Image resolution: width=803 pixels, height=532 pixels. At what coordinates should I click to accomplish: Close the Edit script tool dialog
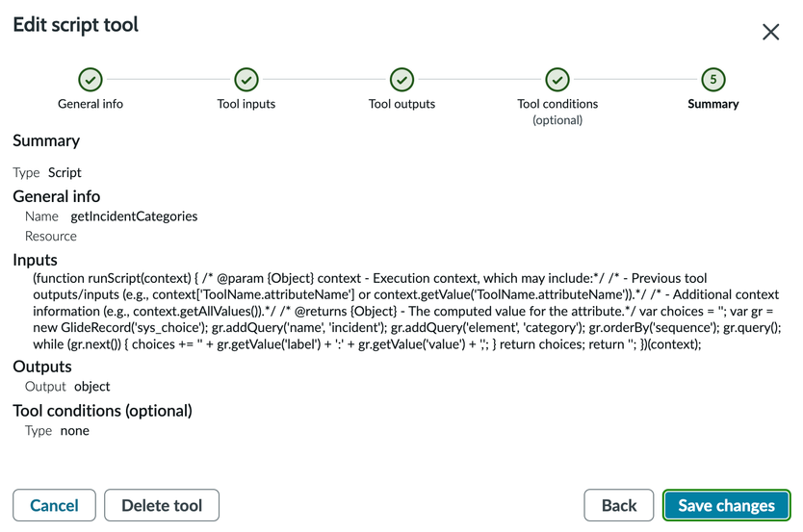pos(770,32)
